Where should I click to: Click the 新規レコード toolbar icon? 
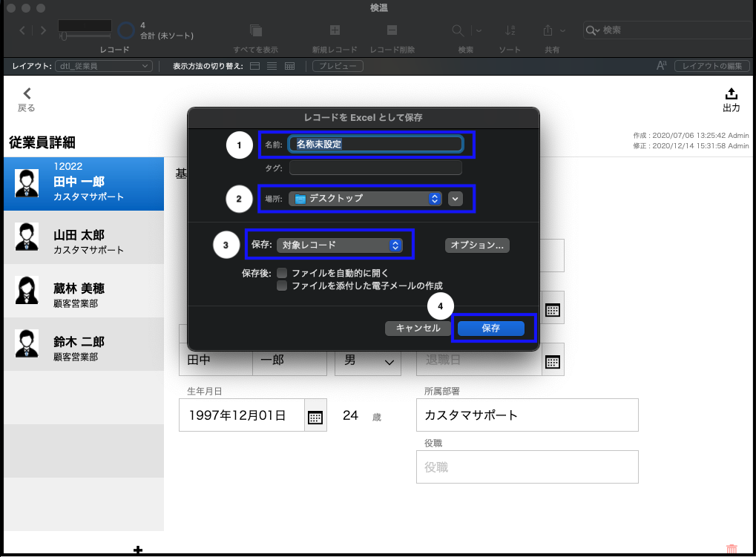[x=335, y=30]
